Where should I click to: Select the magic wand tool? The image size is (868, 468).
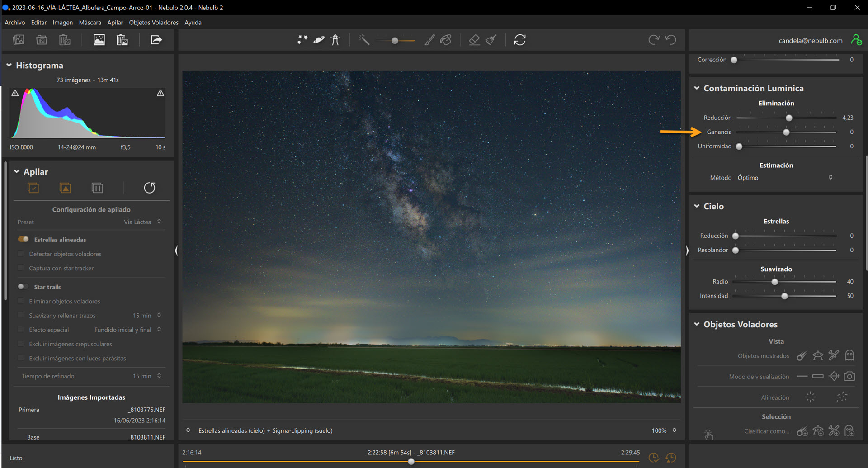point(364,40)
